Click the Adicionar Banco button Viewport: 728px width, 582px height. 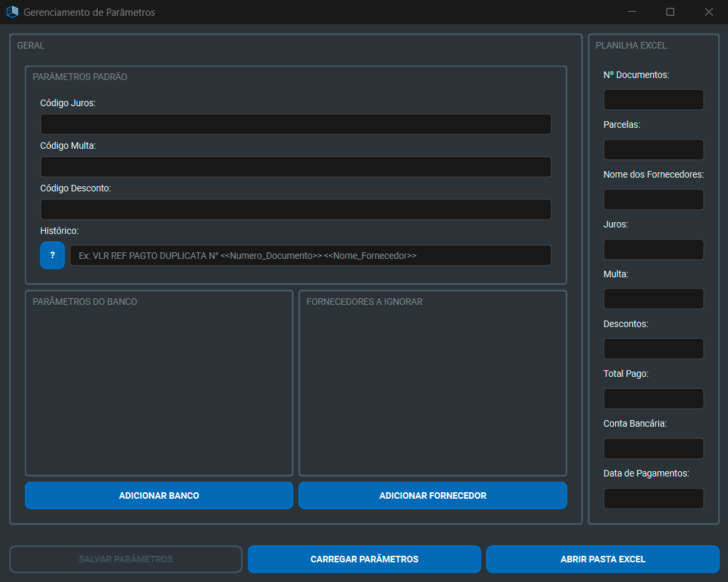click(x=159, y=495)
